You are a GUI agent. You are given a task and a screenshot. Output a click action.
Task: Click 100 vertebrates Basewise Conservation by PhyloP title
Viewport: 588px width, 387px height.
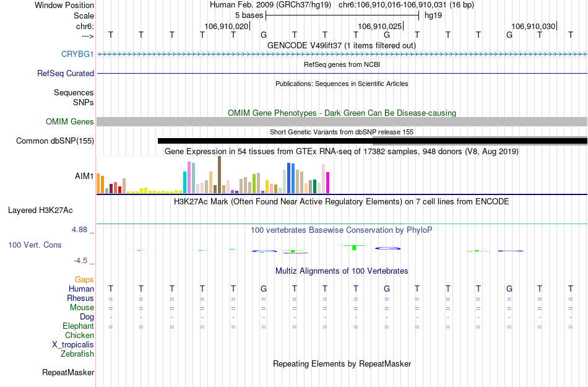point(342,230)
